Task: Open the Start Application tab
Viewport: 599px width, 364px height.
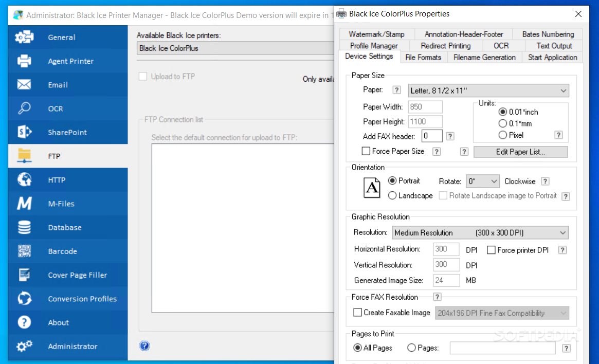Action: pos(552,57)
